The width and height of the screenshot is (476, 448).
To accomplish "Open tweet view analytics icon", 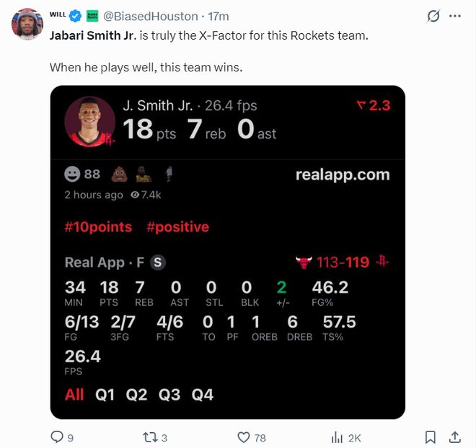I will coord(337,437).
